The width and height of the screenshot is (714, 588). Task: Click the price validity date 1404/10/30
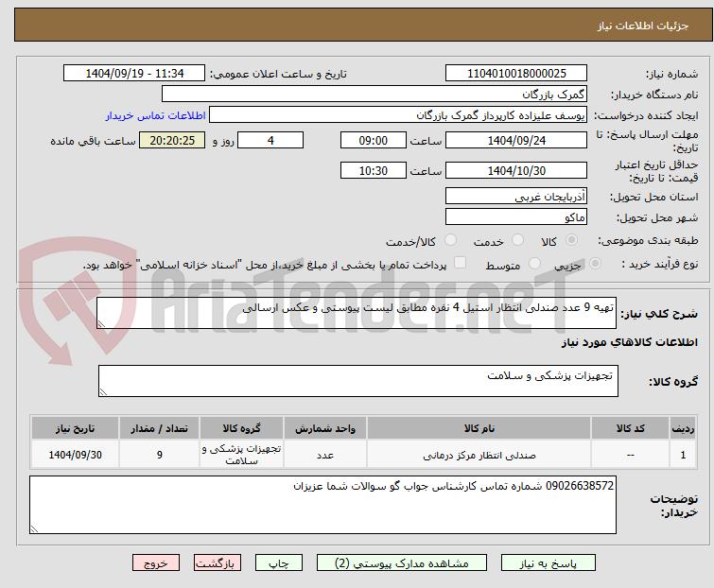point(516,171)
